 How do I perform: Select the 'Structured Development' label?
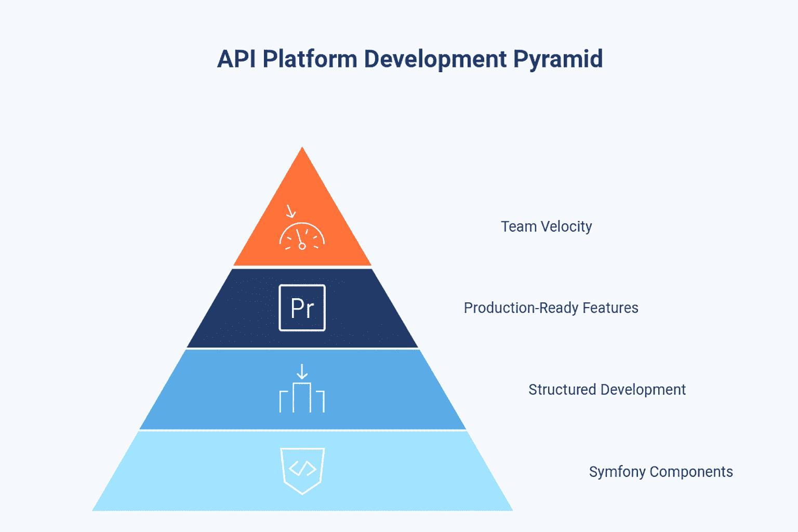click(607, 390)
